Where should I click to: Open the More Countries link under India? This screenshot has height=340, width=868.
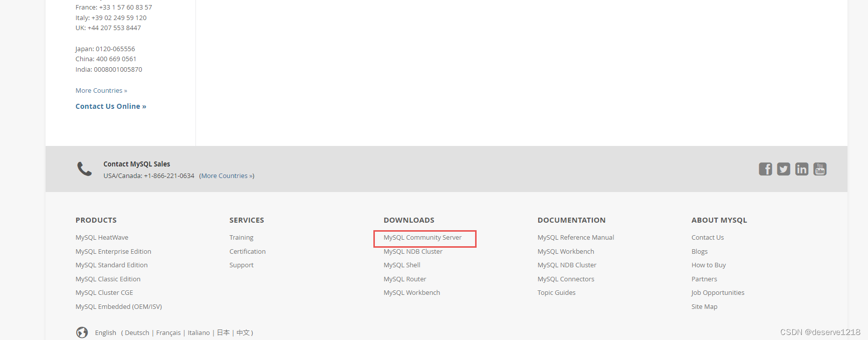point(101,91)
